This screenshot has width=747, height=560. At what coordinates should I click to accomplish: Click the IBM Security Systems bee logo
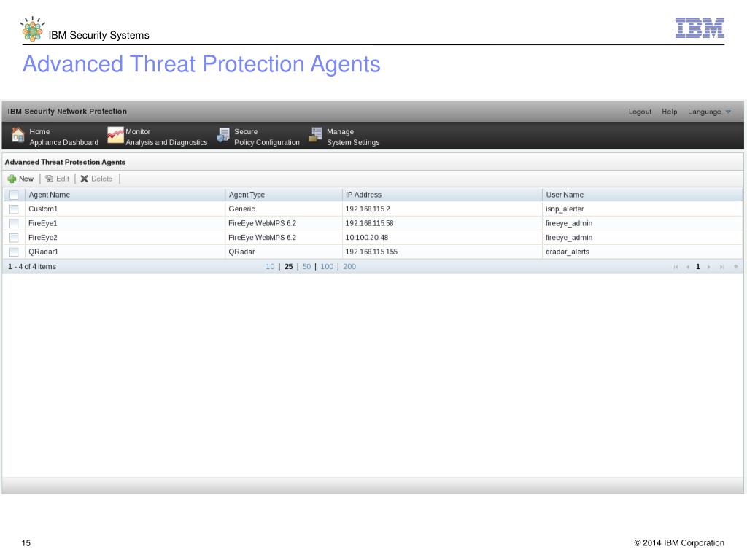pos(32,28)
